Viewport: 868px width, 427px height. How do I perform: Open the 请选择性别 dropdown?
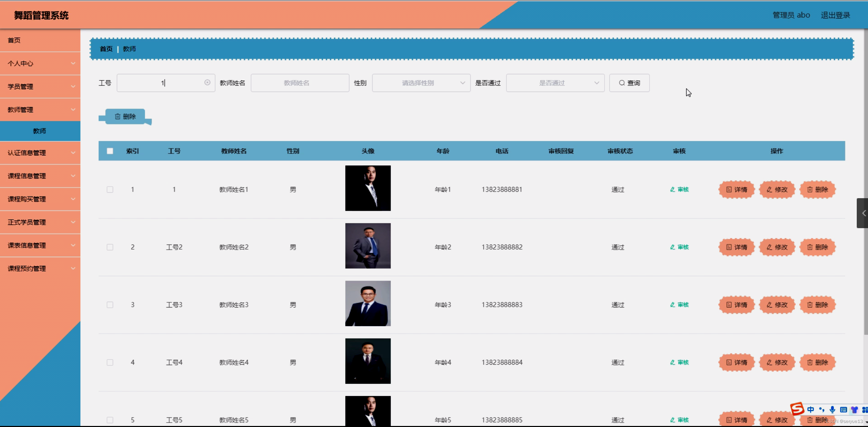click(421, 83)
